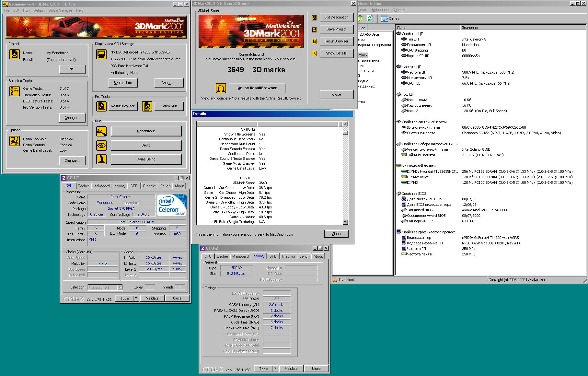This screenshot has height=376, width=588.
Task: Switch to Caches tab in the CPU-Z processor window
Action: point(84,186)
